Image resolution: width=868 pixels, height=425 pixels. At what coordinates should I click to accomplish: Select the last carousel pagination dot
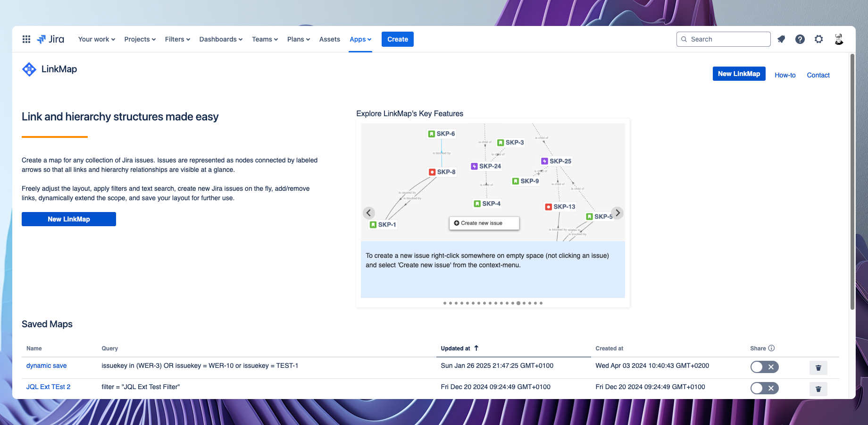click(541, 303)
